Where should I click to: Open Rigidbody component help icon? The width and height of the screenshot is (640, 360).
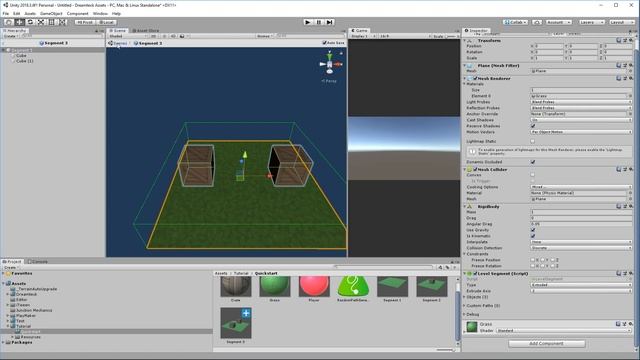[x=619, y=206]
